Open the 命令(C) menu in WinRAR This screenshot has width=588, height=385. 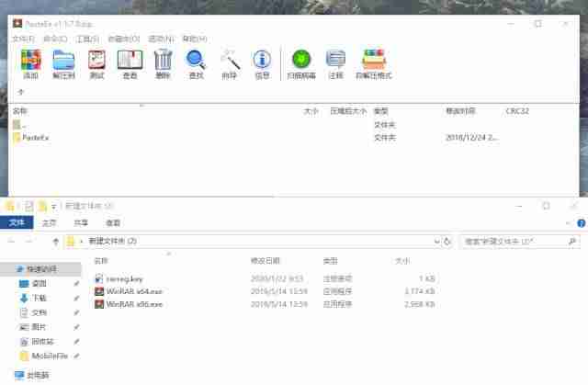pyautogui.click(x=55, y=39)
